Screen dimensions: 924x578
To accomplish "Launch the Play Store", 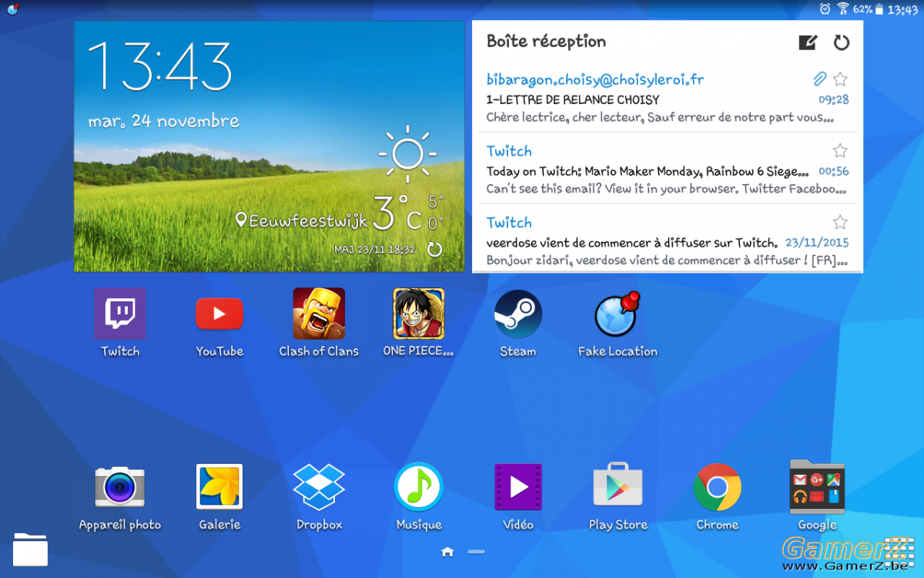I will coord(618,486).
